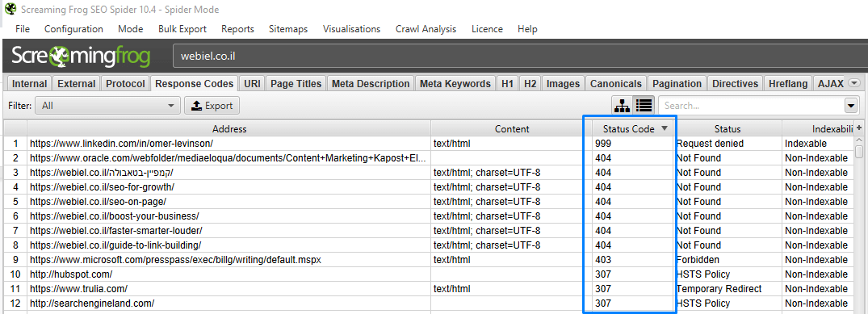Open the Sitemaps menu
Image resolution: width=868 pixels, height=314 pixels.
click(288, 29)
